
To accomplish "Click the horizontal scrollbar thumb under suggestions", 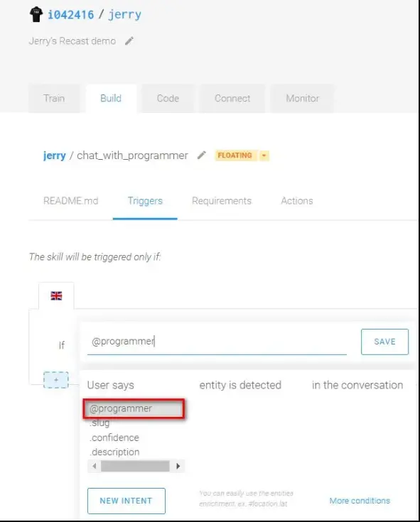I will [135, 466].
